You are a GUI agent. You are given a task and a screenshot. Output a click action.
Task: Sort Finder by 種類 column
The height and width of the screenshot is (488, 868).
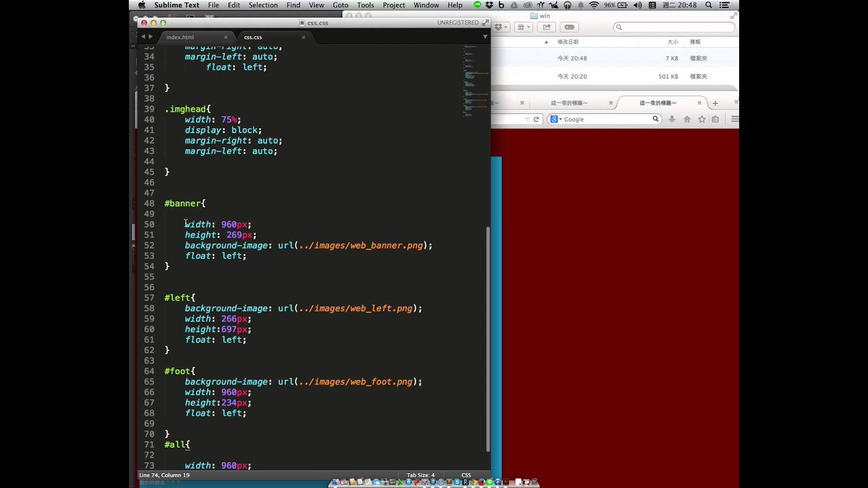pos(695,42)
